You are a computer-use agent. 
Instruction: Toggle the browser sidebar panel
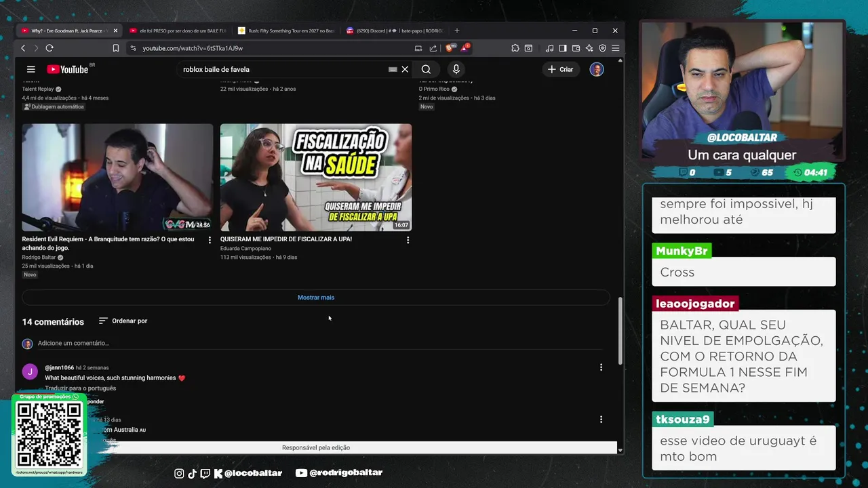point(563,48)
